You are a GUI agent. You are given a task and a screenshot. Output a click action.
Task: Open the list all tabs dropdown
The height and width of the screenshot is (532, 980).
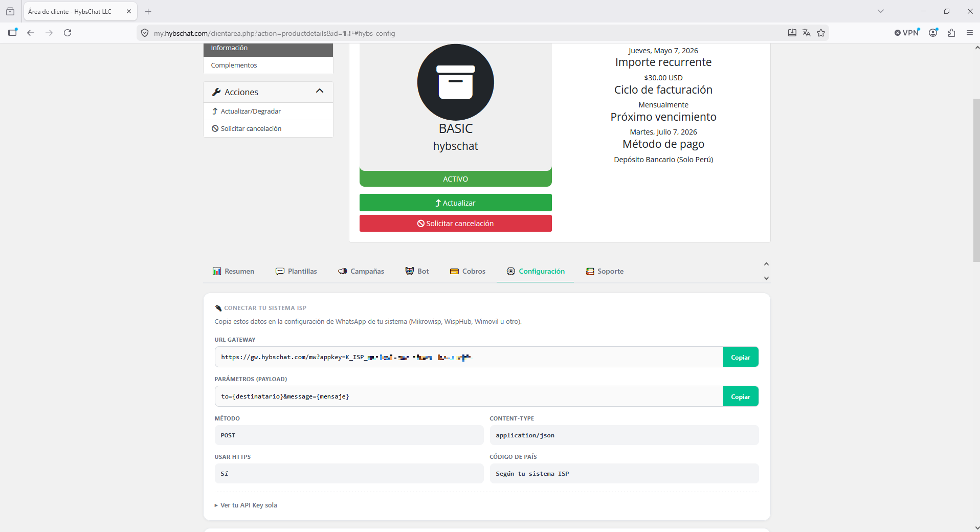(881, 11)
